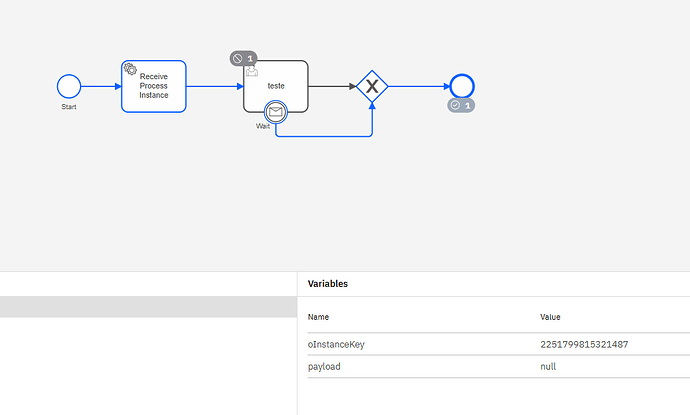This screenshot has height=415, width=690.
Task: Select the Start event circle
Action: click(x=68, y=86)
